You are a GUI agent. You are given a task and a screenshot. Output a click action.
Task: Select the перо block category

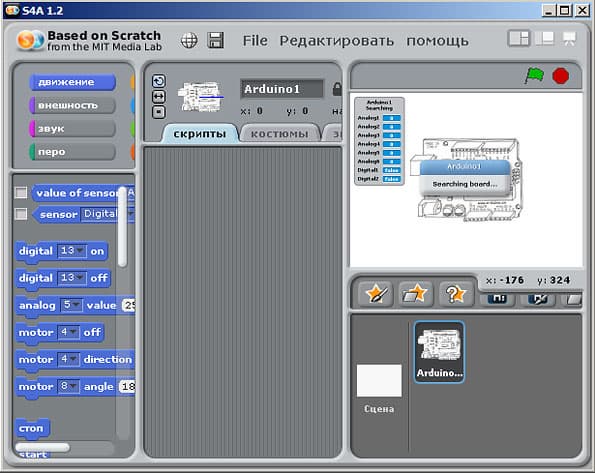tap(72, 151)
